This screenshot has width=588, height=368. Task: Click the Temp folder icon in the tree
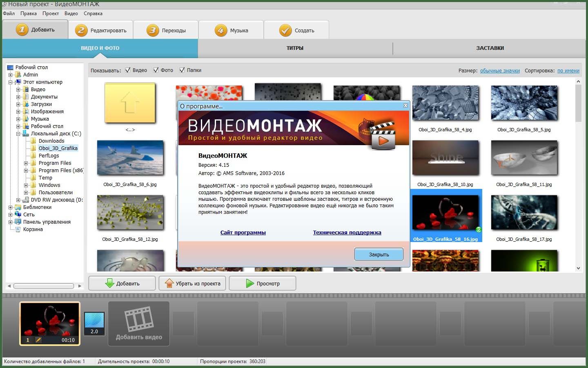click(x=33, y=178)
